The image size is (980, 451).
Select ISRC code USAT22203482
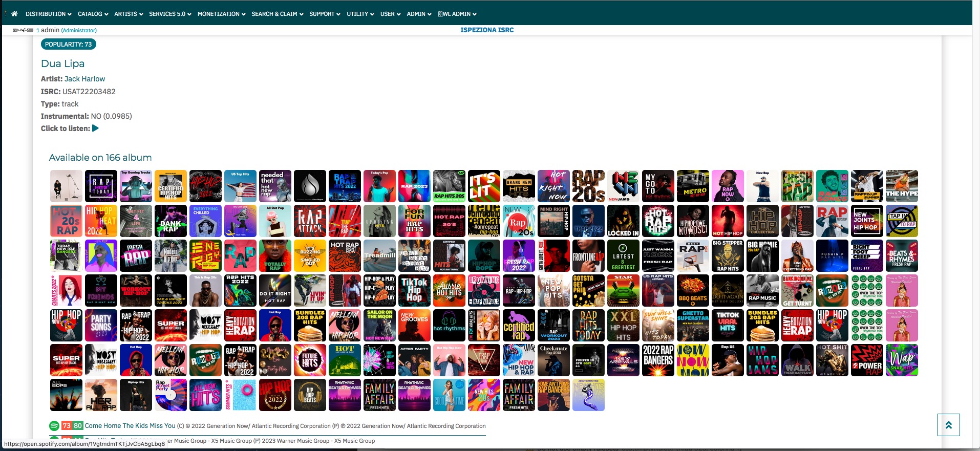click(x=89, y=92)
